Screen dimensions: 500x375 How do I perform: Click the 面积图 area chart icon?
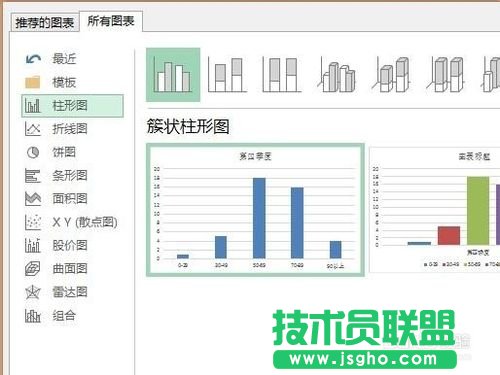point(33,199)
